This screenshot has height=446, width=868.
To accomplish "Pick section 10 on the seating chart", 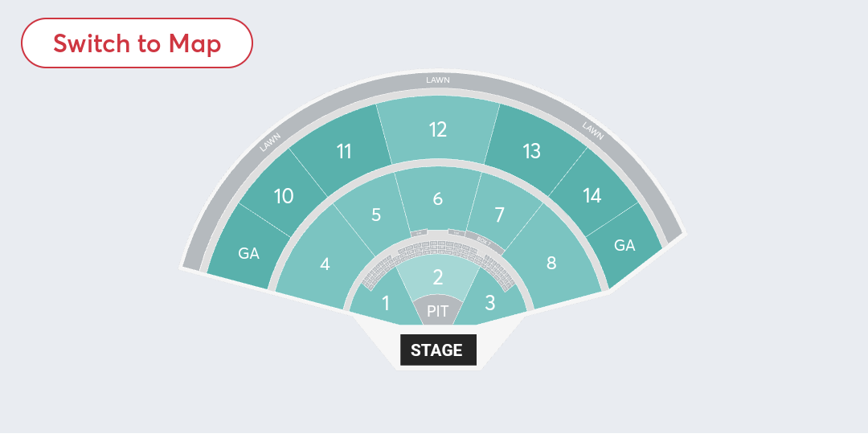I will point(284,196).
